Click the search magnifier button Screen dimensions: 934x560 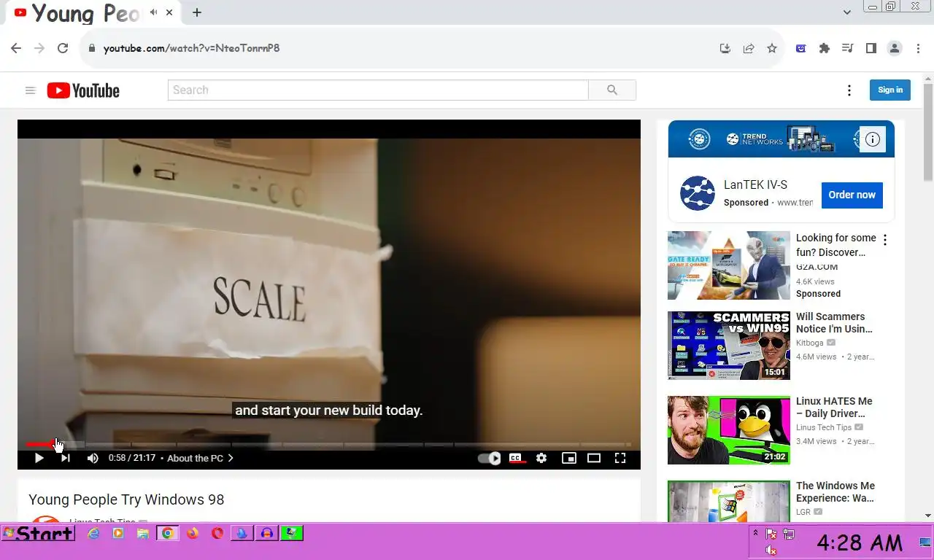(612, 90)
